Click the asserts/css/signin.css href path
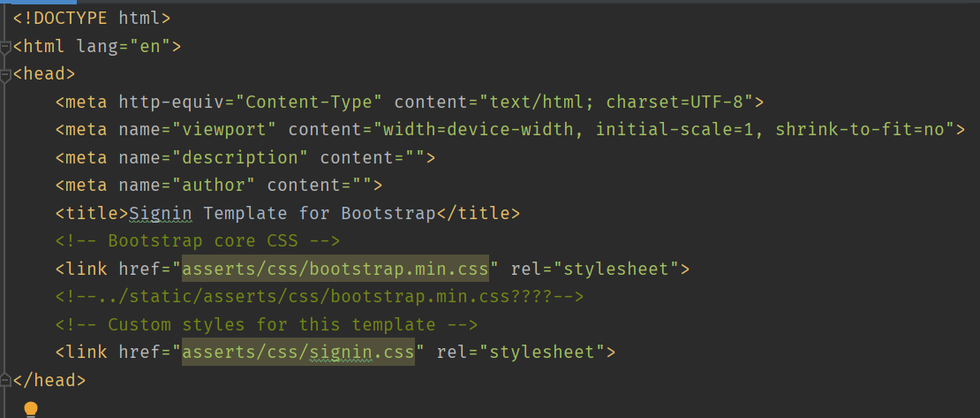Viewport: 980px width, 418px height. (x=298, y=353)
